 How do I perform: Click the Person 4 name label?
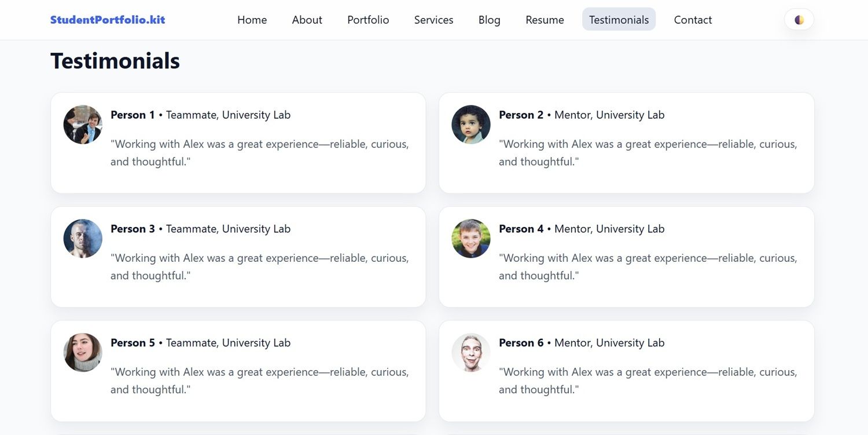click(x=521, y=229)
